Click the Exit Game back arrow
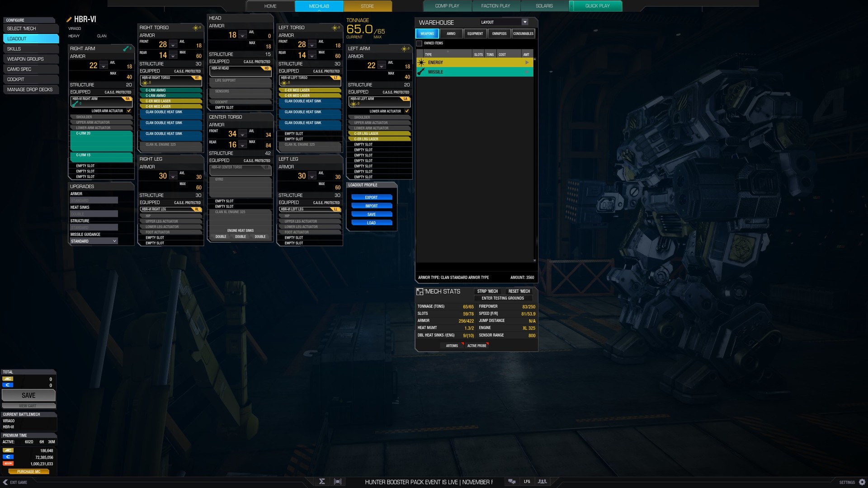 pos(5,482)
